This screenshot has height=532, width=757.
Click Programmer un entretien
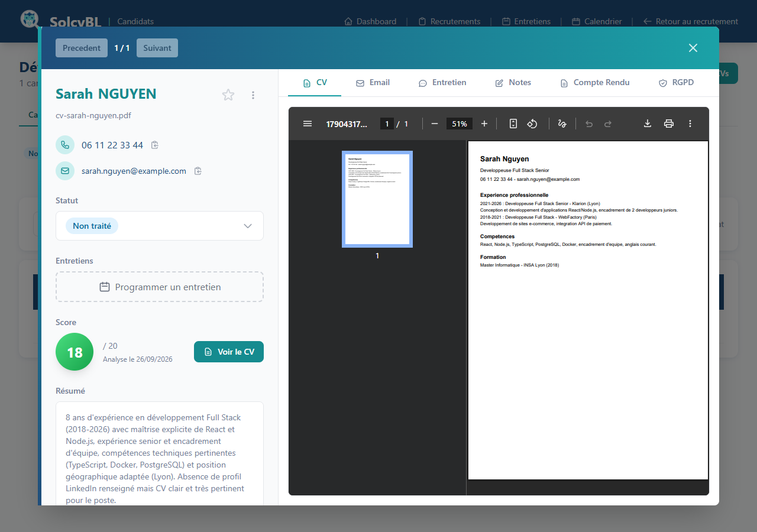coord(160,287)
